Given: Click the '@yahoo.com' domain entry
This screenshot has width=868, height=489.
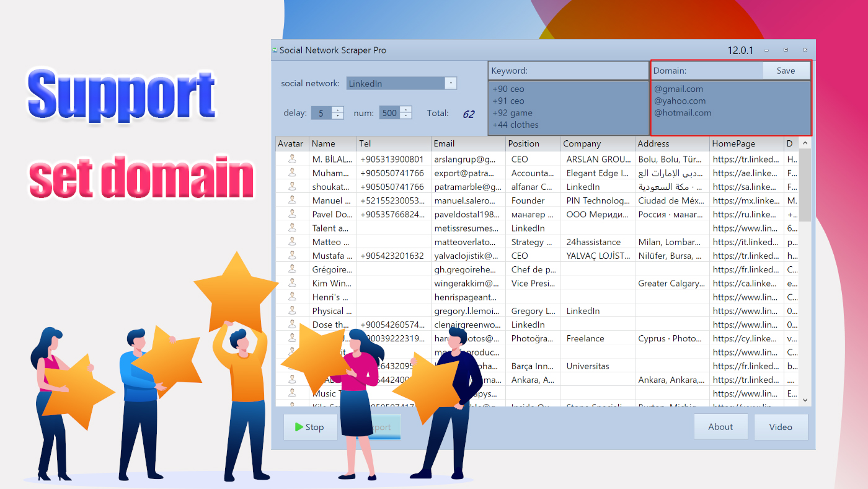Looking at the screenshot, I should 680,101.
